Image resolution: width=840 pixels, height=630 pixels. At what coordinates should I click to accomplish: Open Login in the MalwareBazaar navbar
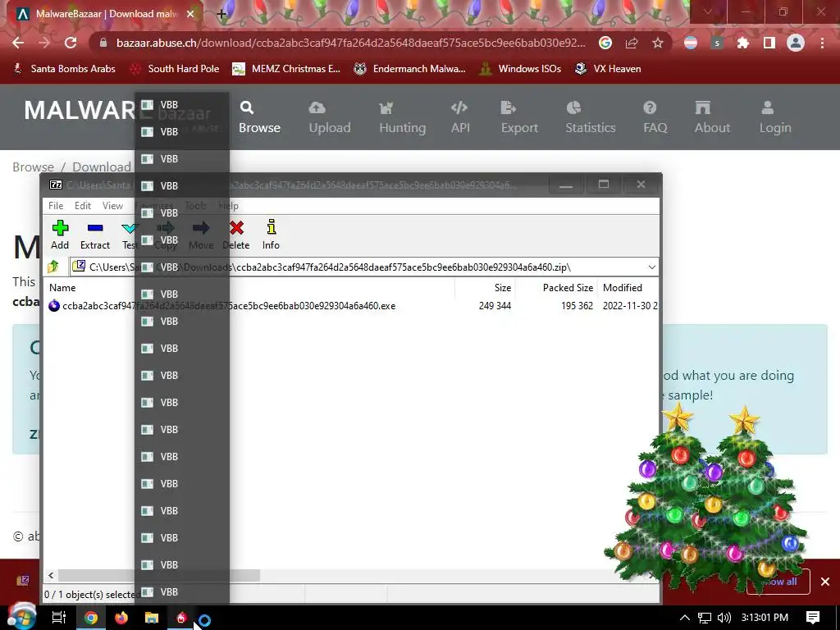coord(774,117)
